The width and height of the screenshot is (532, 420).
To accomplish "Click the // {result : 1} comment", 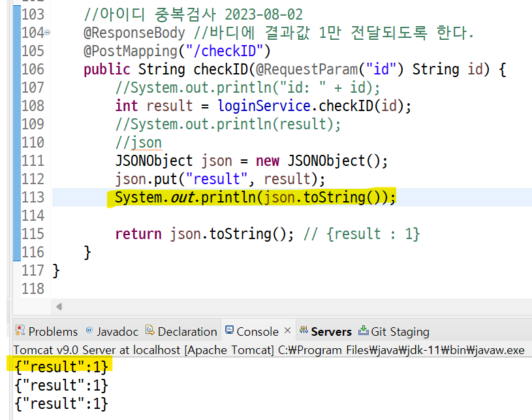I will 362,234.
